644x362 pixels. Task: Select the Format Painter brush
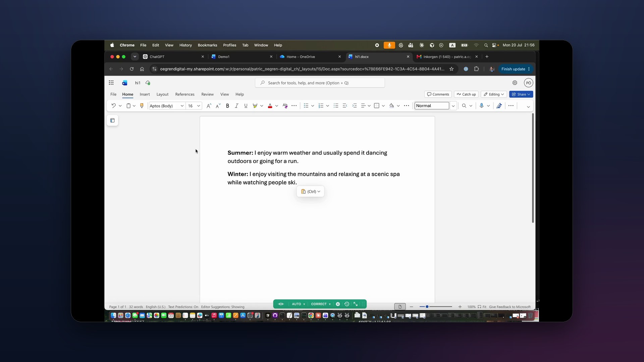click(142, 106)
